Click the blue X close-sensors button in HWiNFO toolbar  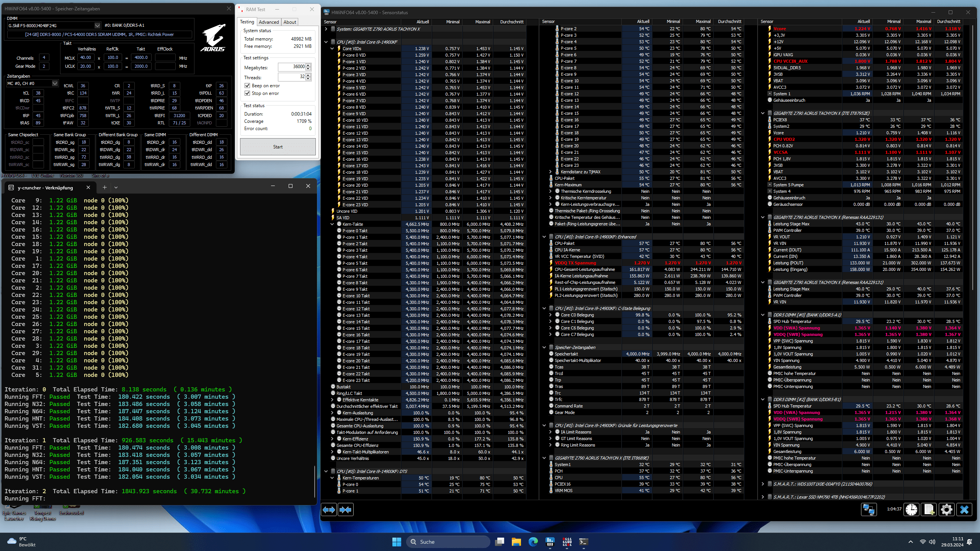(964, 510)
